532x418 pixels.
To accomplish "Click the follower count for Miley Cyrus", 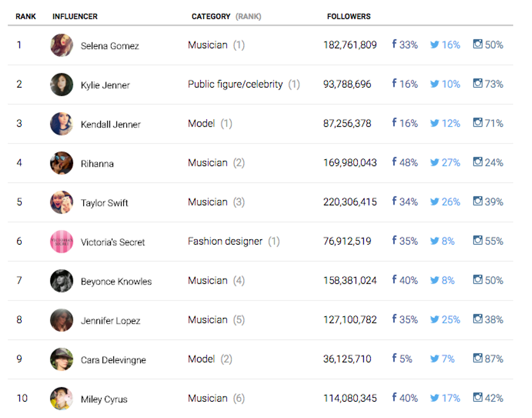I will point(351,398).
